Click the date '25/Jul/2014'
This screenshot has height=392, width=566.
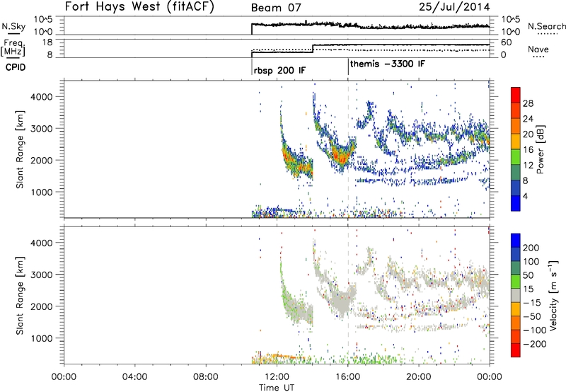click(x=454, y=7)
